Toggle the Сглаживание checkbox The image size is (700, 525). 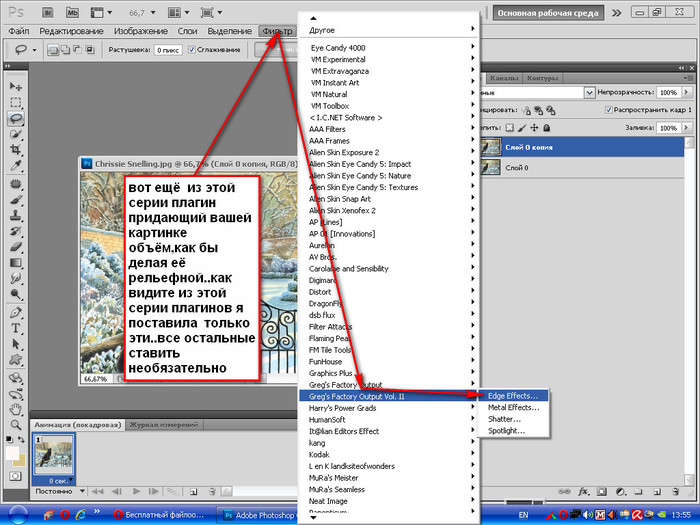point(192,50)
